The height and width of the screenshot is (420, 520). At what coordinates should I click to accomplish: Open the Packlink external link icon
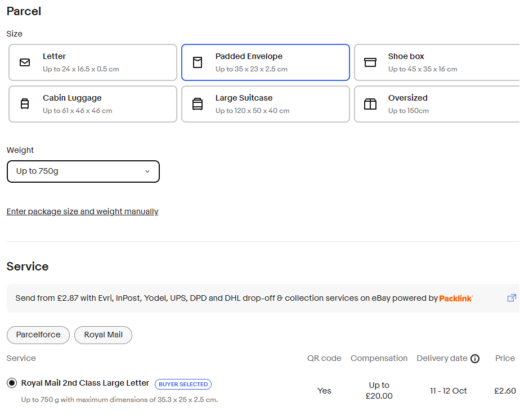(x=512, y=298)
